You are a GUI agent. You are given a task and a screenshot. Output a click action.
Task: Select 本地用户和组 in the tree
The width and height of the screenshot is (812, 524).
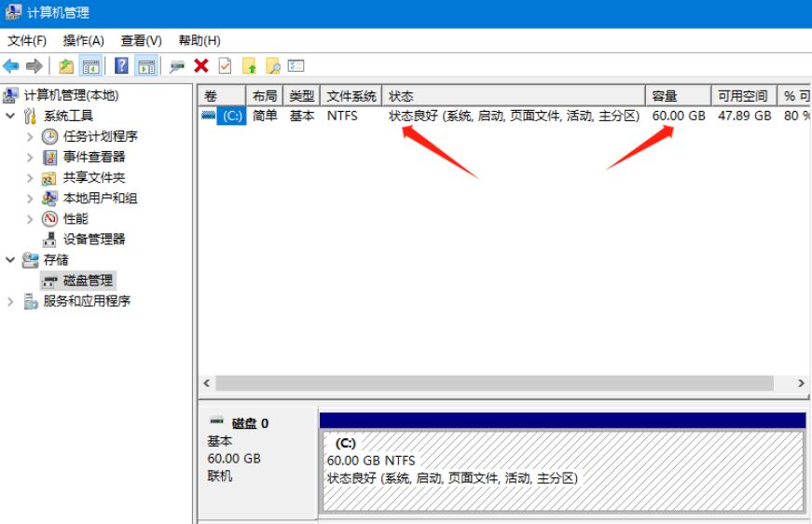(x=100, y=199)
